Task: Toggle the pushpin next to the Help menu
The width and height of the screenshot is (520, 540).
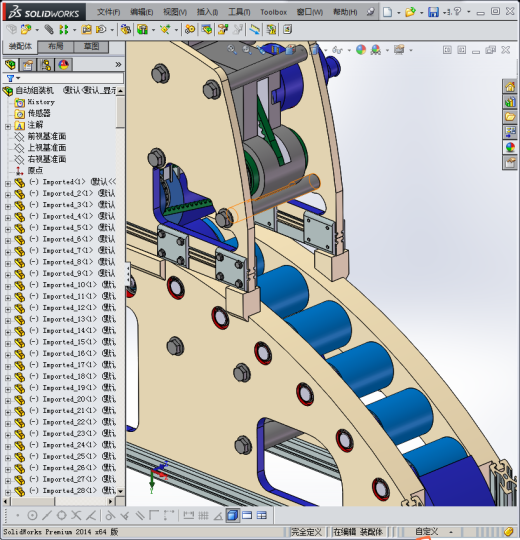Action: [x=370, y=12]
